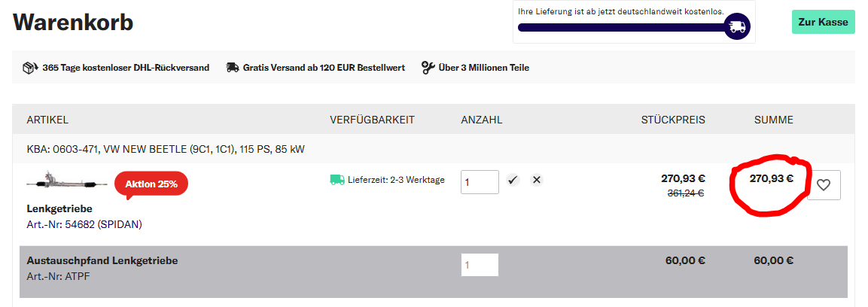Click the DHL return package icon

(x=30, y=68)
